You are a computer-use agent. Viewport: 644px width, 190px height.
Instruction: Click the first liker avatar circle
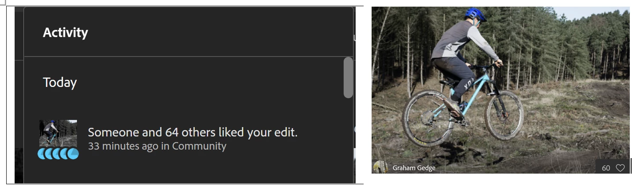(42, 154)
